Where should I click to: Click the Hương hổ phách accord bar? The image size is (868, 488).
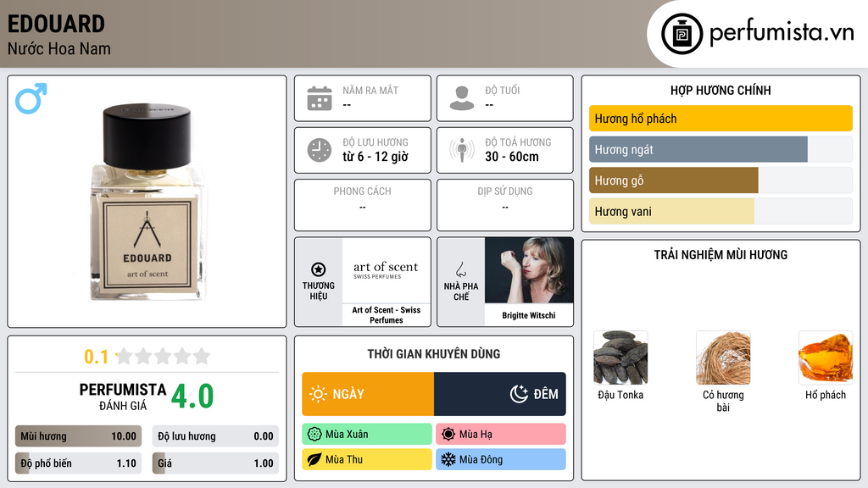[721, 119]
